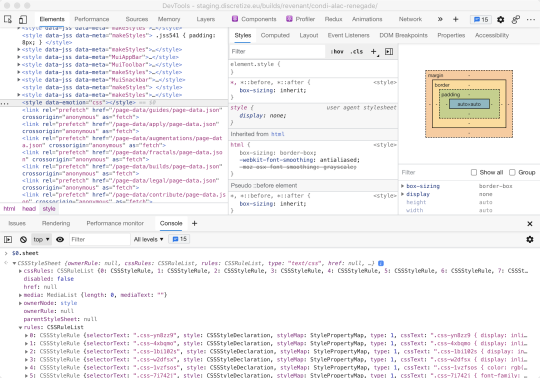Focus the console Filter field

100,239
